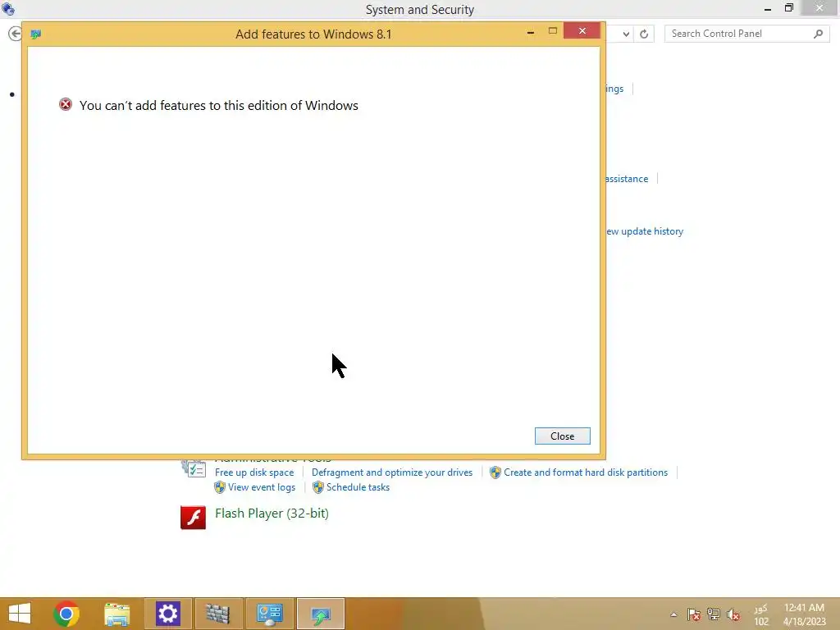Open Google Chrome from the taskbar
Screen dimensions: 840x630
[x=66, y=614]
